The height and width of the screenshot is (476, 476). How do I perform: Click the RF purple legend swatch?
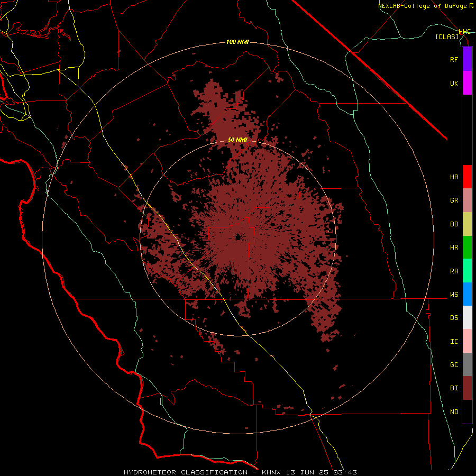coord(467,59)
